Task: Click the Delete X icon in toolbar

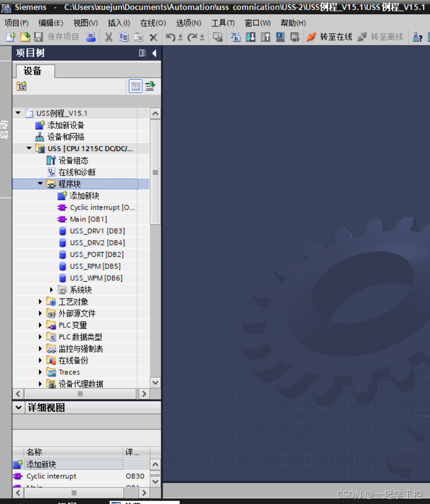Action: click(154, 37)
